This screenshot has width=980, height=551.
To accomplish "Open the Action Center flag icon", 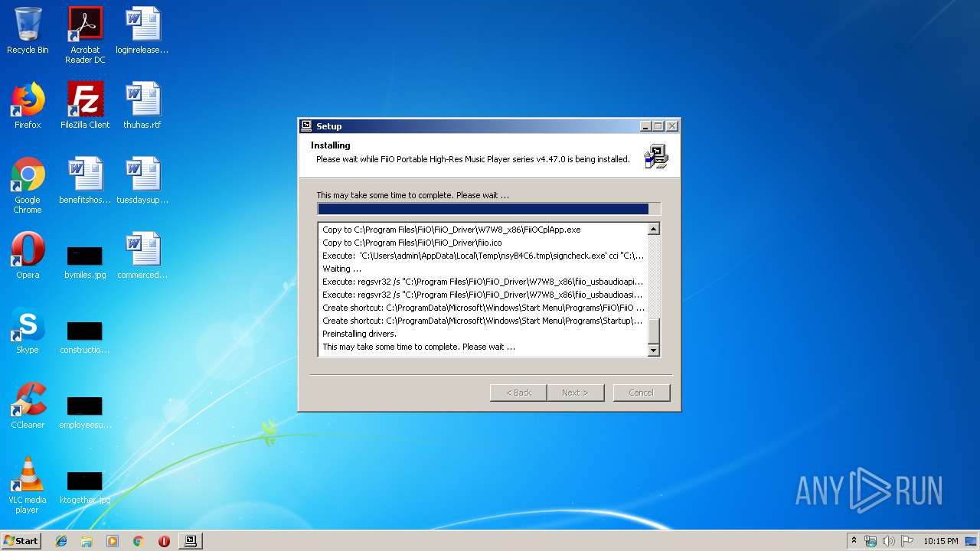I will (x=906, y=541).
